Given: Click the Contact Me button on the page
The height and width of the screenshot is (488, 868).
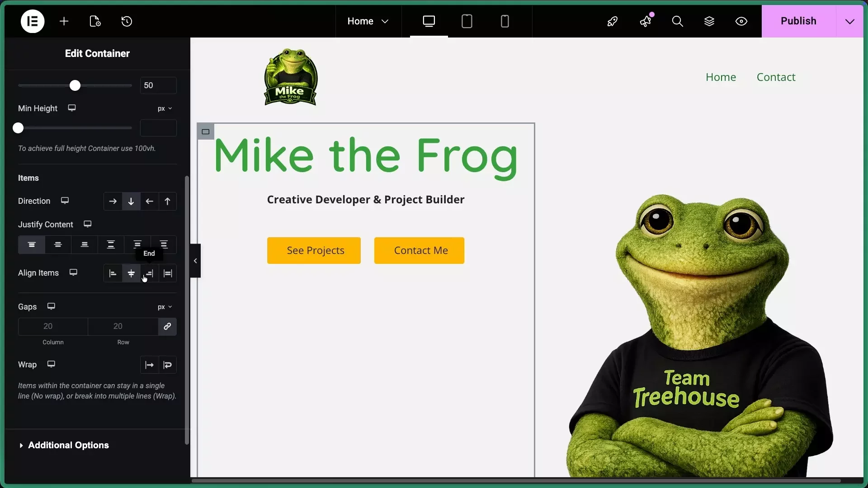Looking at the screenshot, I should [420, 250].
